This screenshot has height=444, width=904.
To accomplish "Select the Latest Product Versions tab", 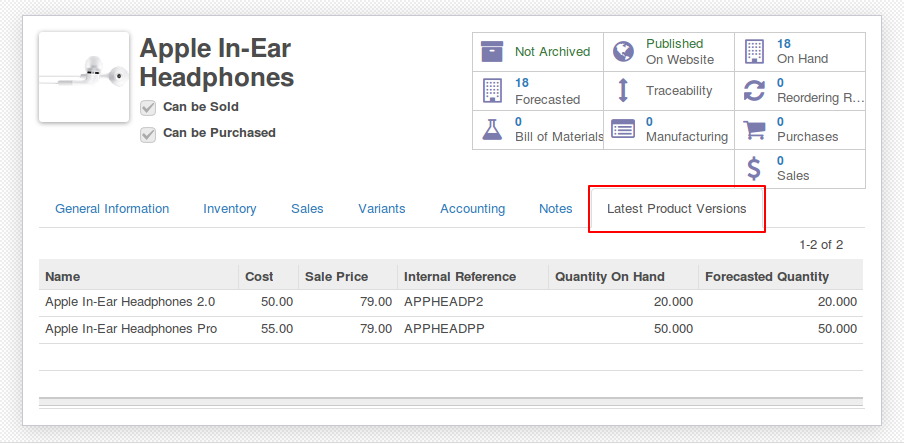I will 676,209.
